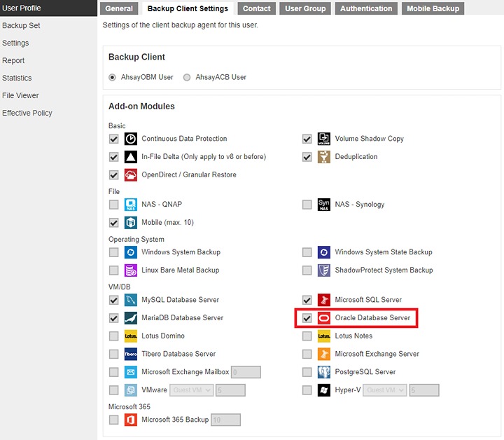Expand the Hyper-V Guest VM dropdown
Viewport: 504px width, 440px height.
384,390
